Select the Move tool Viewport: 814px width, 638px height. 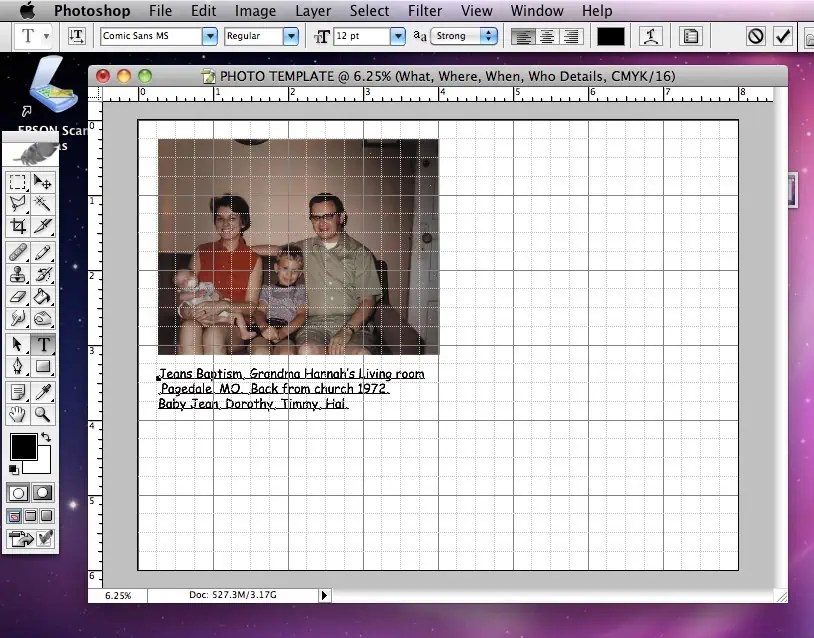[42, 182]
